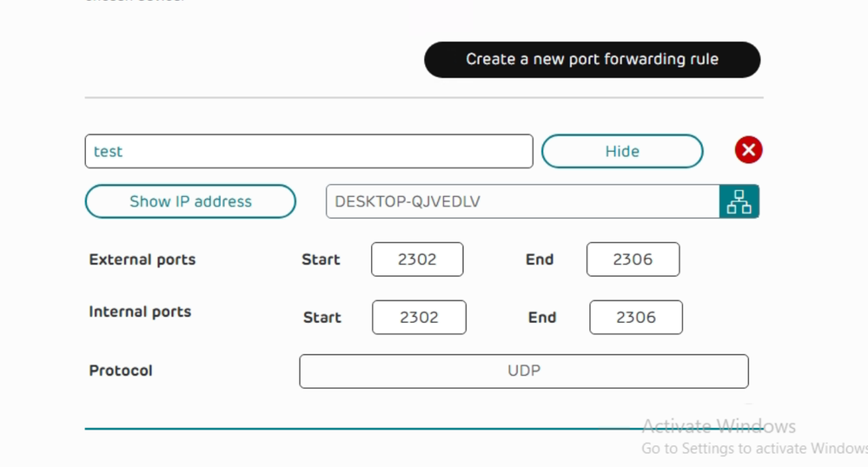This screenshot has width=868, height=467.
Task: Click the External ports Start field
Action: point(417,259)
